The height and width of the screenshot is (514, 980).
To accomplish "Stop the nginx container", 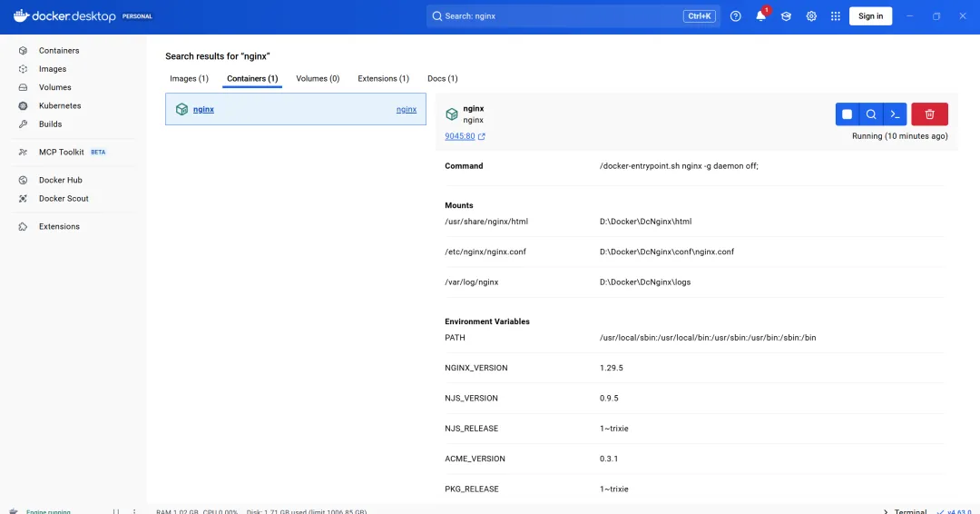I will pos(847,114).
